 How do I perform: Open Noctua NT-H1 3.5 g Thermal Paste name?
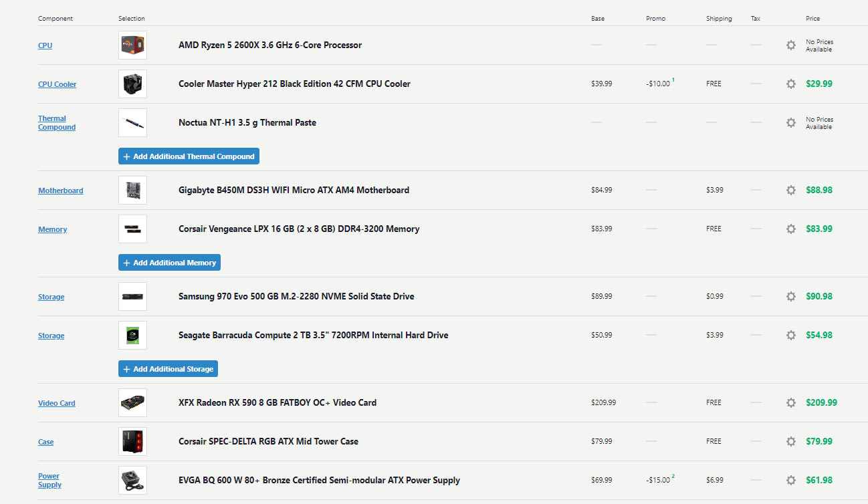click(247, 123)
